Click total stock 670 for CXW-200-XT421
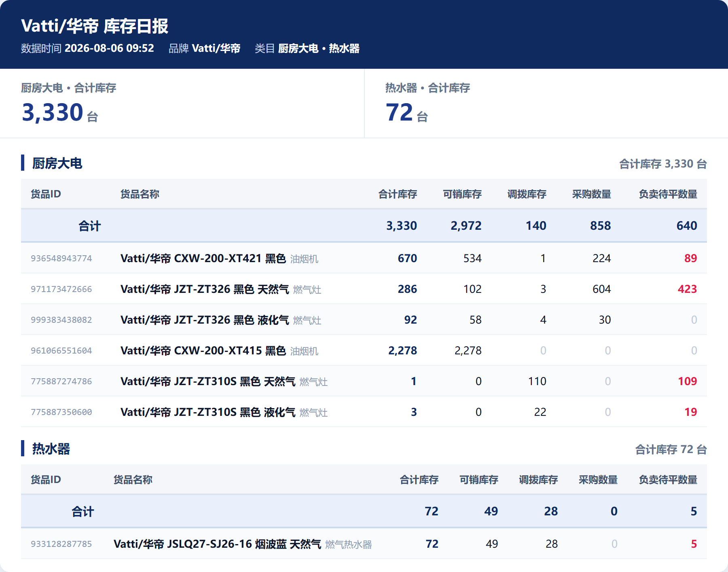This screenshot has height=572, width=728. pos(407,258)
